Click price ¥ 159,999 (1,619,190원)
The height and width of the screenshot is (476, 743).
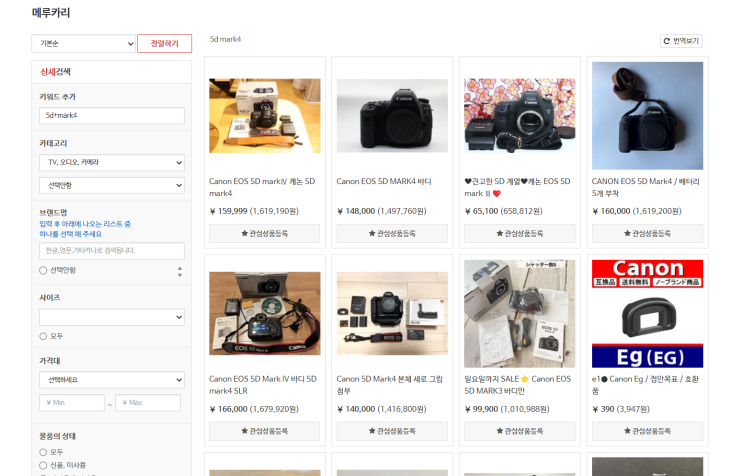(x=254, y=211)
